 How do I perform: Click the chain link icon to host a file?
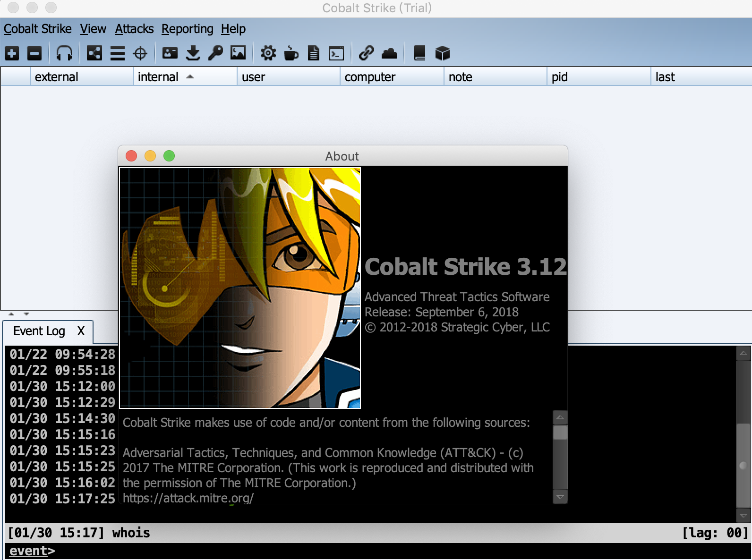[367, 53]
